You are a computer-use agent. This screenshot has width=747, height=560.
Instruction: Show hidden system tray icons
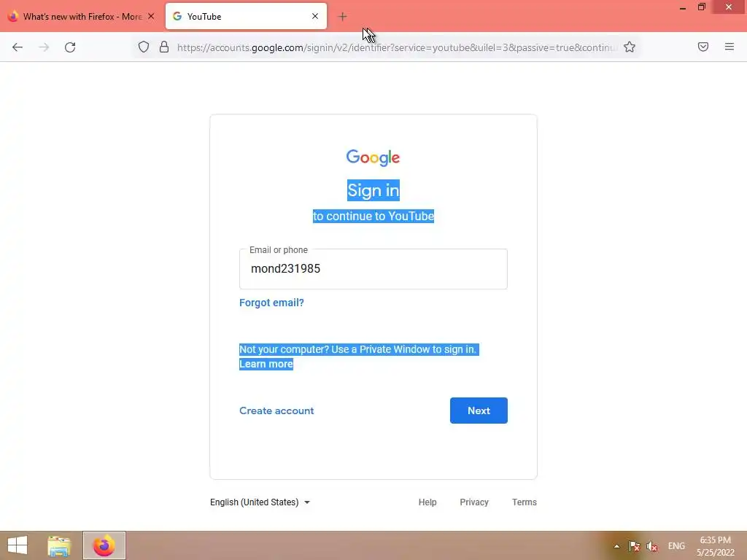pyautogui.click(x=616, y=546)
